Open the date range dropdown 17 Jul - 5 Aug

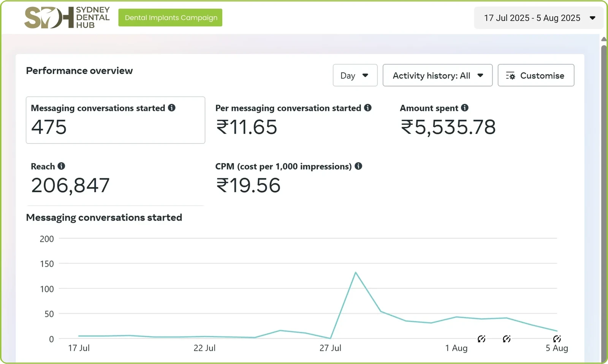538,18
